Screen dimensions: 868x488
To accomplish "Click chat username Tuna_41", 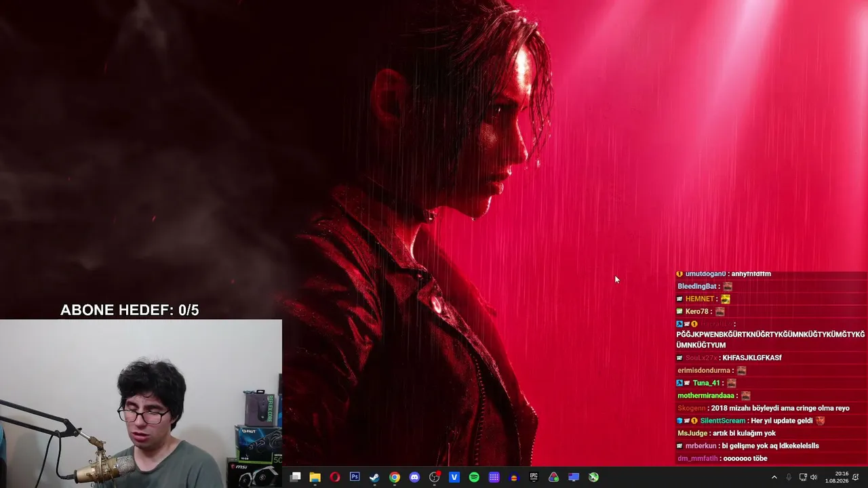I will click(707, 383).
